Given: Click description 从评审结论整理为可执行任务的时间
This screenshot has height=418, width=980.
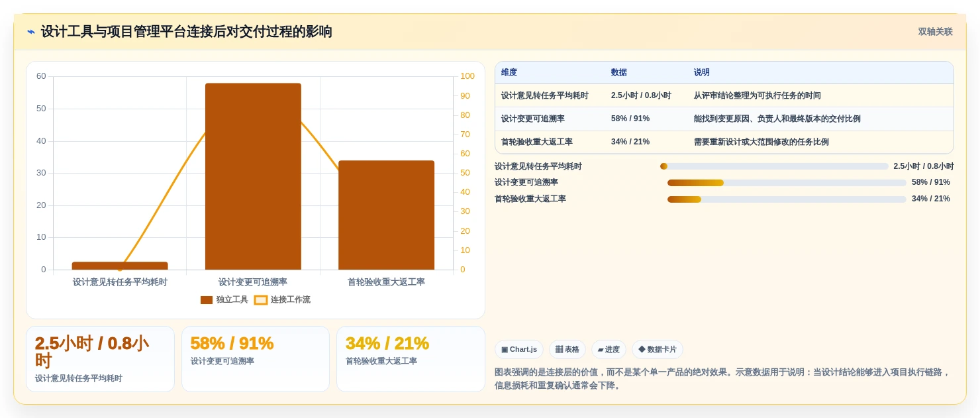Looking at the screenshot, I should [758, 96].
